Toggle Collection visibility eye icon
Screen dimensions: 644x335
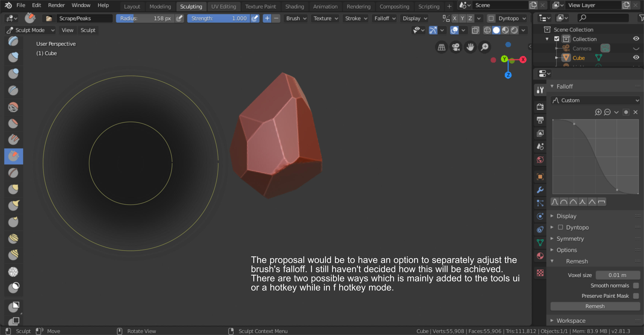tap(636, 39)
